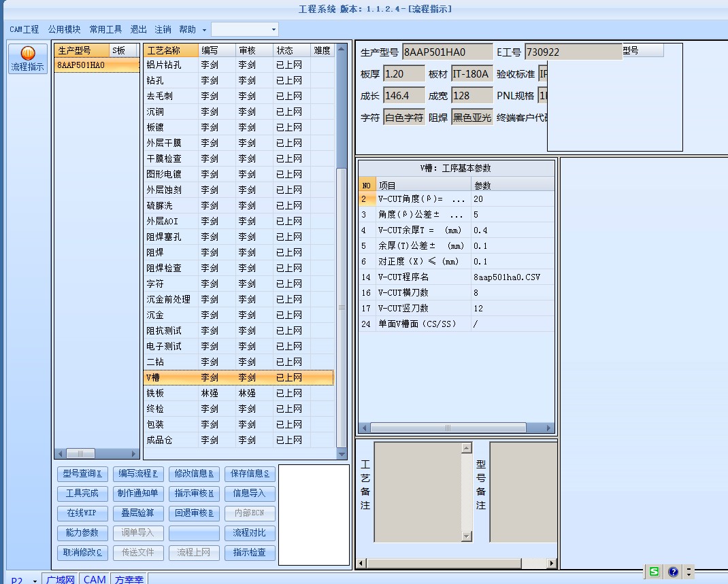Image resolution: width=728 pixels, height=584 pixels.
Task: Select the V-CUT程序名 parameter row
Action: pyautogui.click(x=457, y=277)
